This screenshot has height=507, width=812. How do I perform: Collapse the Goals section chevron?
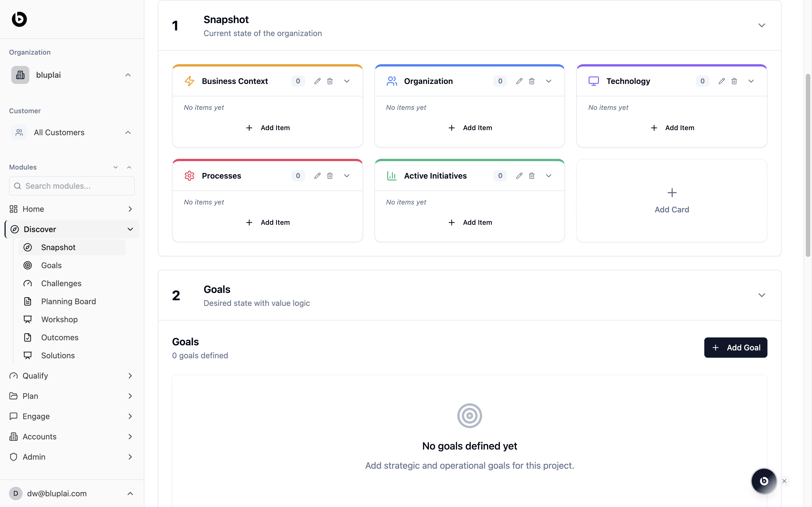[761, 295]
